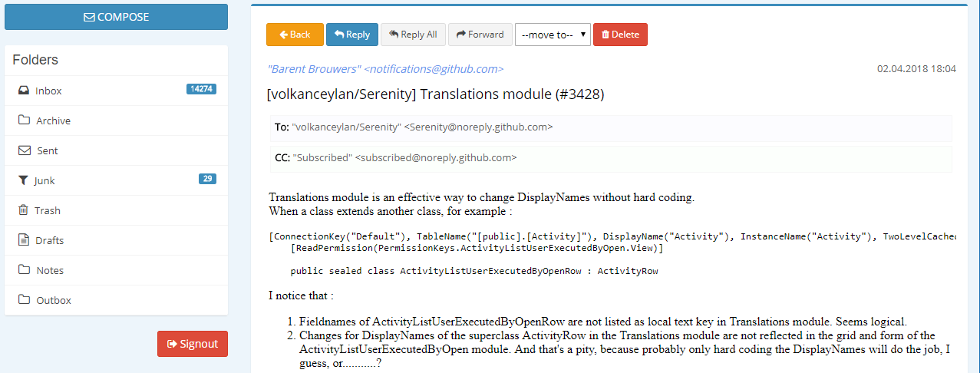Screen dimensions: 980x373
Task: Click the Outbox folder icon
Action: pyautogui.click(x=24, y=300)
